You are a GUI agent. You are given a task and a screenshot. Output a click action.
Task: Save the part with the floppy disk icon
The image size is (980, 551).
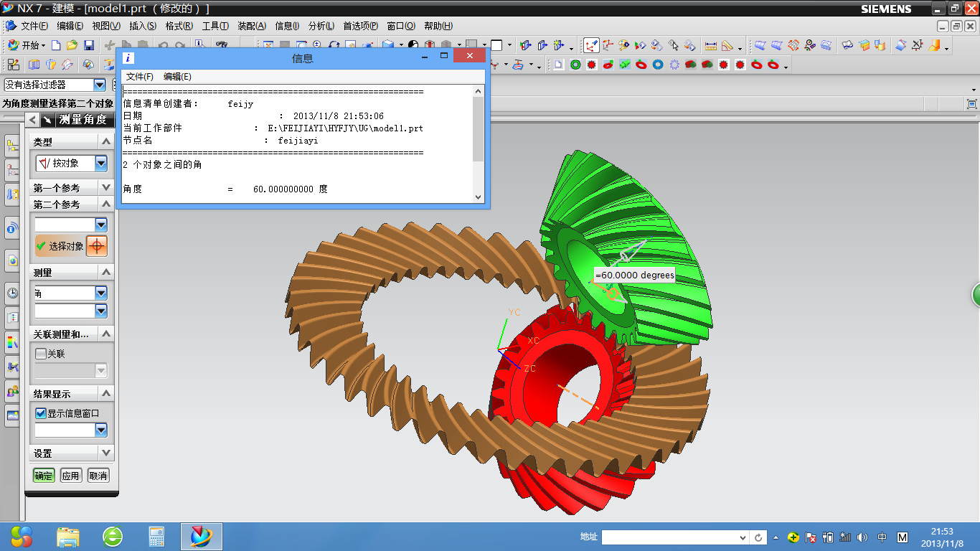coord(89,45)
